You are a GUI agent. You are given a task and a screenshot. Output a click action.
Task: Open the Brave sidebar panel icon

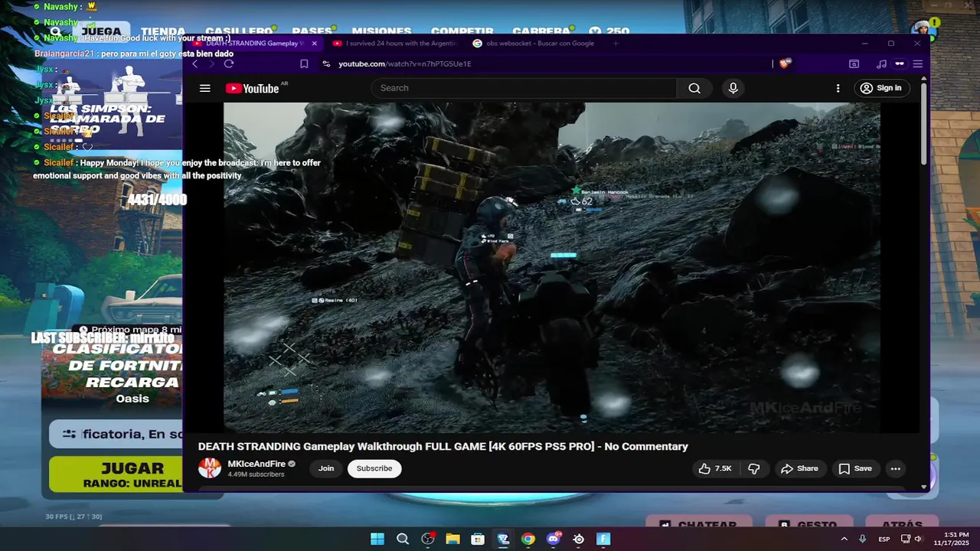[854, 64]
